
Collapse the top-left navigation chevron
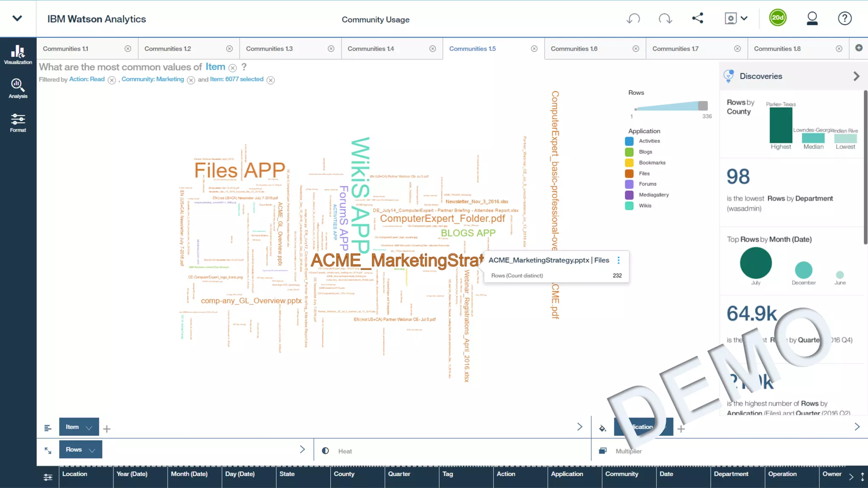[17, 18]
